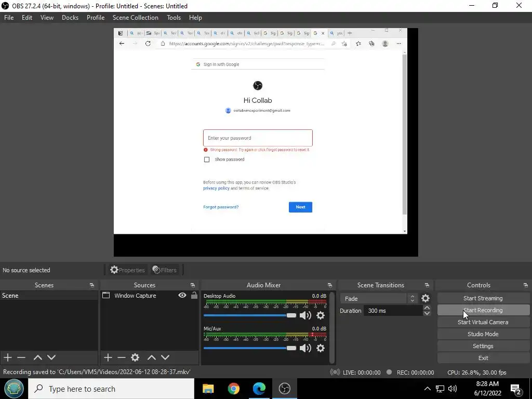Open the Tools menu
Viewport: 532px width, 399px height.
coord(174,18)
